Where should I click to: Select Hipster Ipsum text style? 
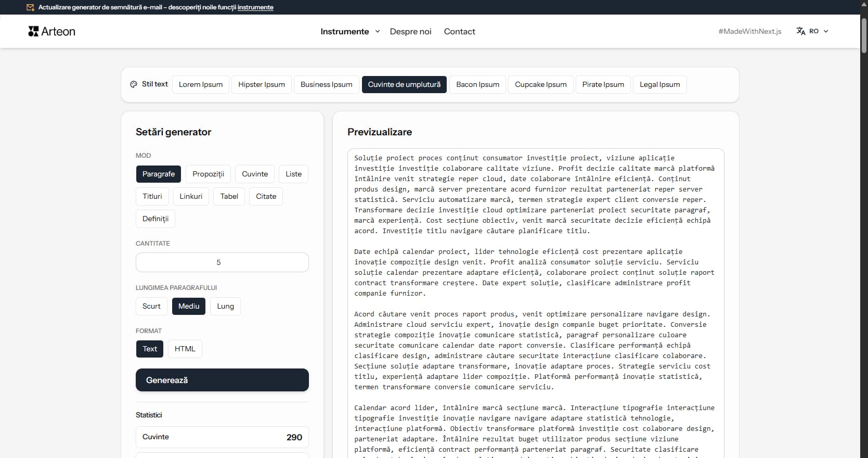tap(262, 84)
